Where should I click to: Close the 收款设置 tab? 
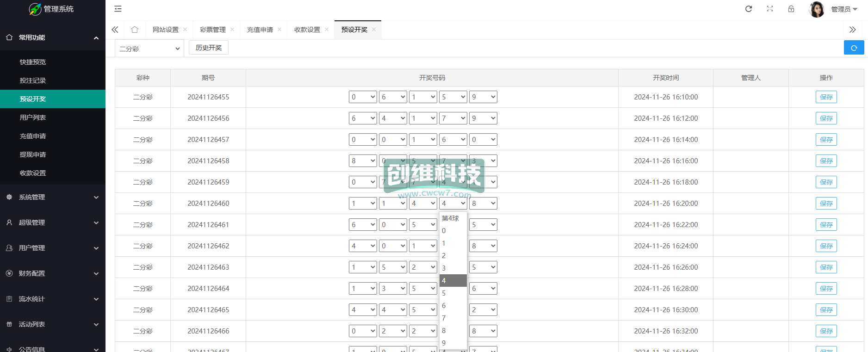[327, 29]
